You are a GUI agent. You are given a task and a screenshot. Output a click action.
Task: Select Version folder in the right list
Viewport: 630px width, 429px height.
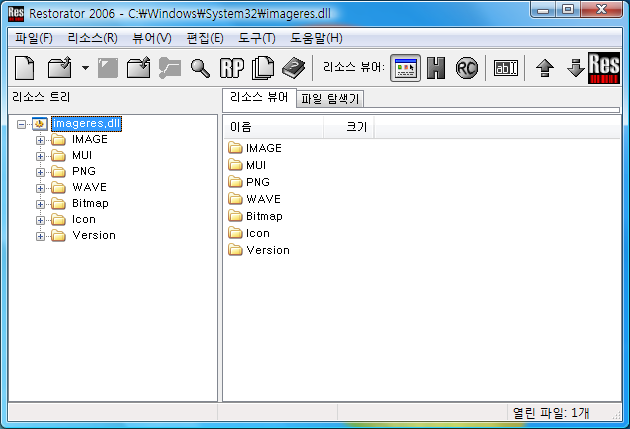259,250
